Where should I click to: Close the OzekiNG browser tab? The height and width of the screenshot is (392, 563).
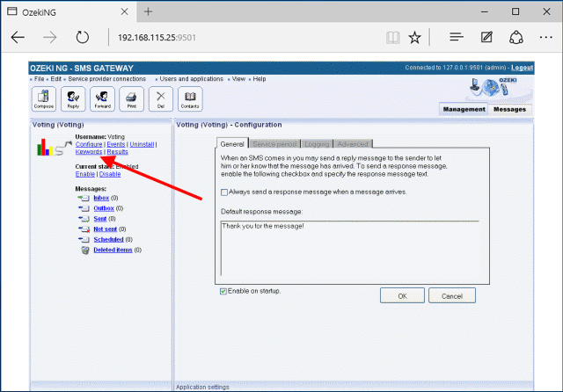click(x=124, y=11)
